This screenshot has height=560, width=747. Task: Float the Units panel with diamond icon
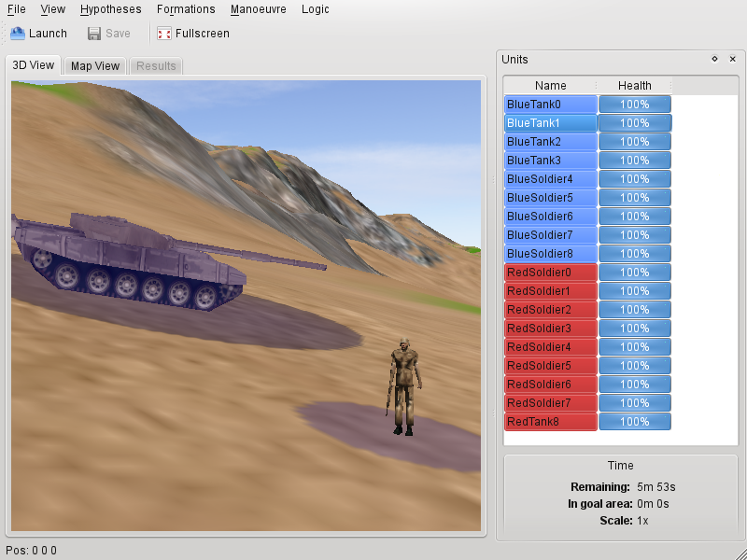[714, 59]
